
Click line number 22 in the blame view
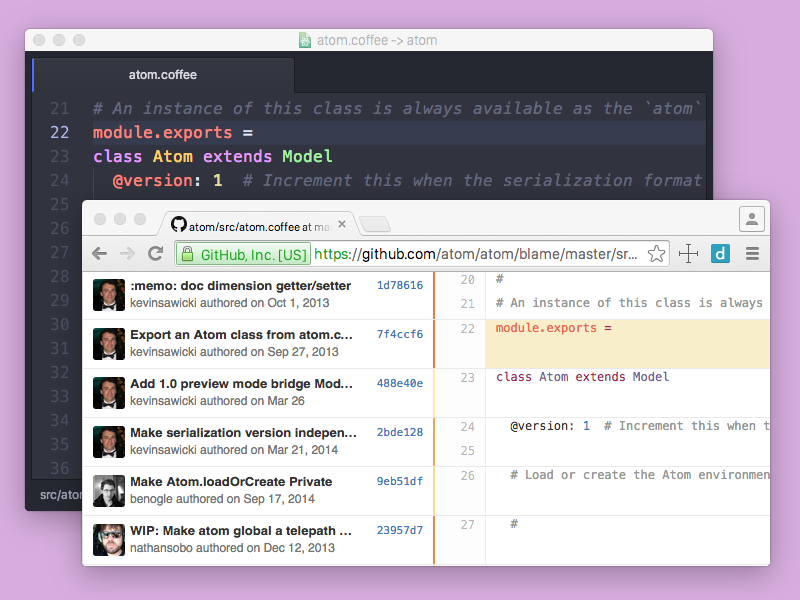click(468, 328)
